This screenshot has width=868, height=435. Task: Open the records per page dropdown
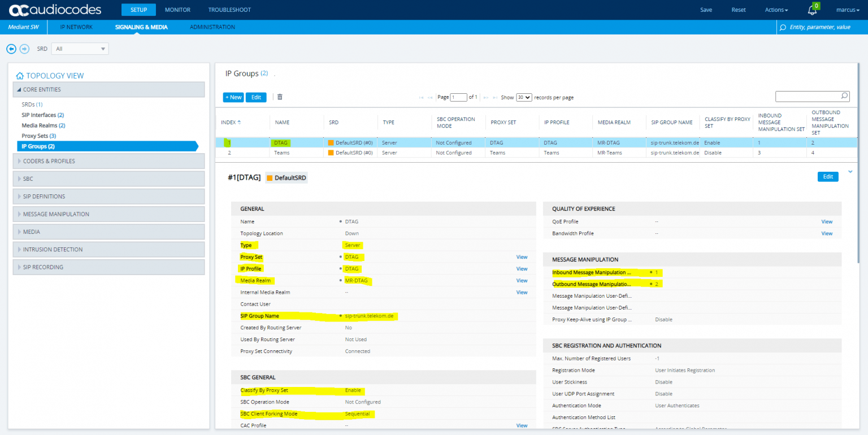(524, 97)
